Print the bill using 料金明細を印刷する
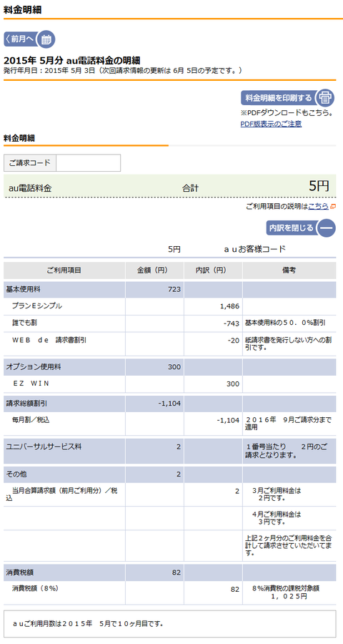Image resolution: width=343 pixels, height=644 pixels. pyautogui.click(x=279, y=98)
